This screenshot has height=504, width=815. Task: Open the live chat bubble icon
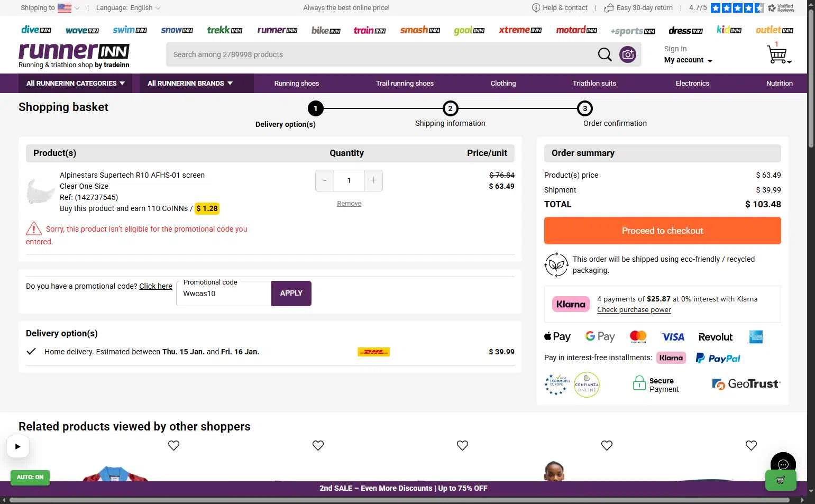(783, 465)
